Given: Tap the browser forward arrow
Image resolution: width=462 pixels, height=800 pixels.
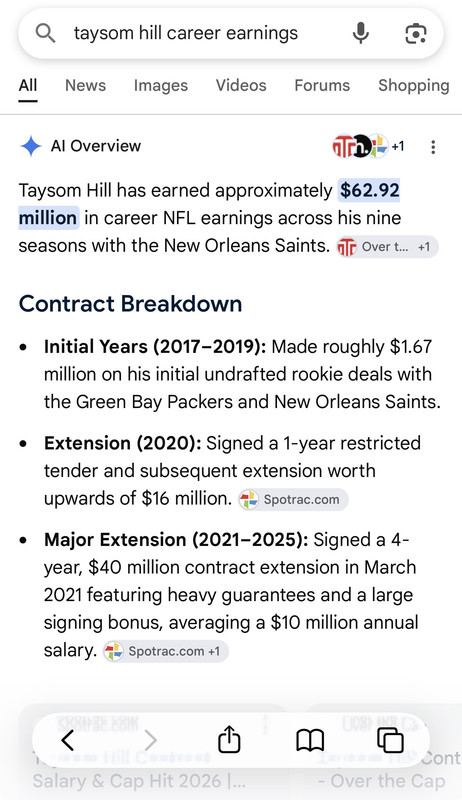Looking at the screenshot, I should point(150,740).
